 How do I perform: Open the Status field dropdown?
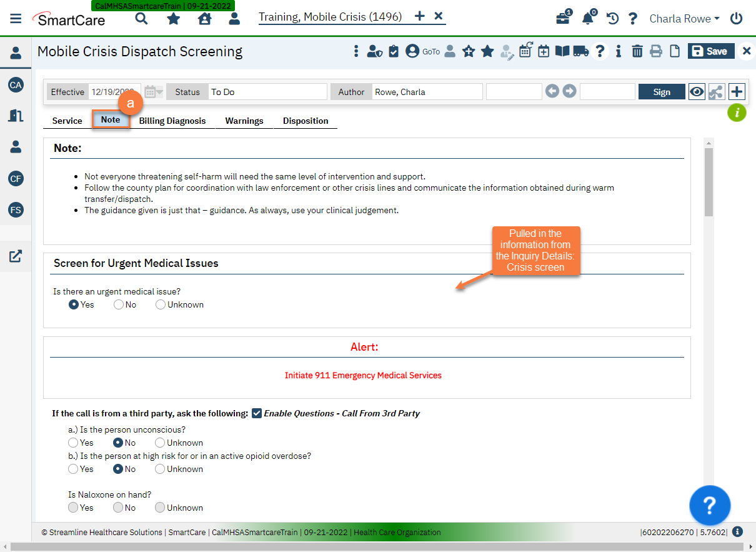coord(267,91)
